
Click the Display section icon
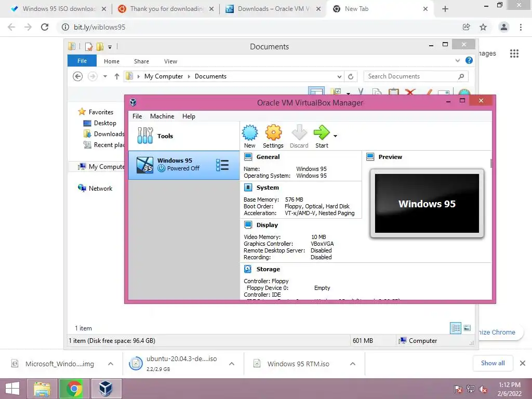click(248, 224)
